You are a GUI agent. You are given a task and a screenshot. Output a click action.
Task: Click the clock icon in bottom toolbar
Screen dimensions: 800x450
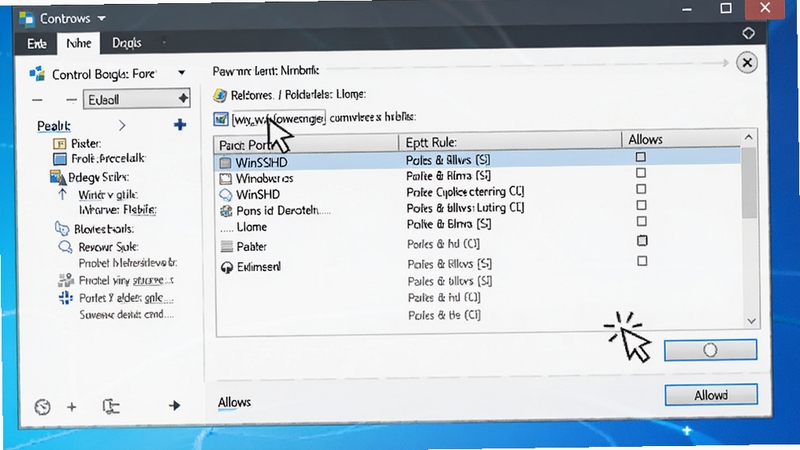(x=42, y=407)
